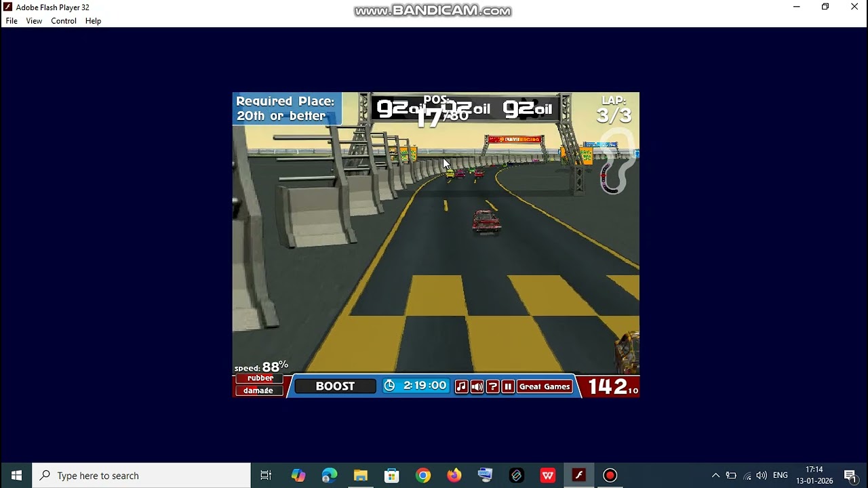Open the Control menu
The width and height of the screenshot is (868, 488).
pyautogui.click(x=64, y=21)
